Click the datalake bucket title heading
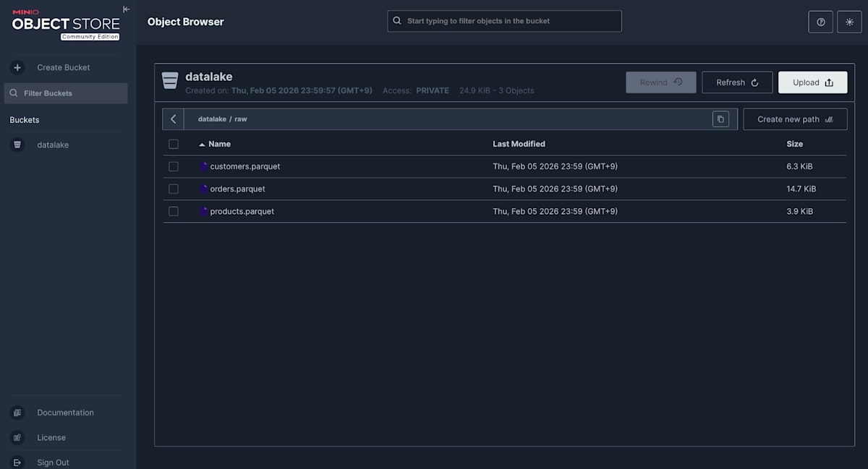 (209, 77)
